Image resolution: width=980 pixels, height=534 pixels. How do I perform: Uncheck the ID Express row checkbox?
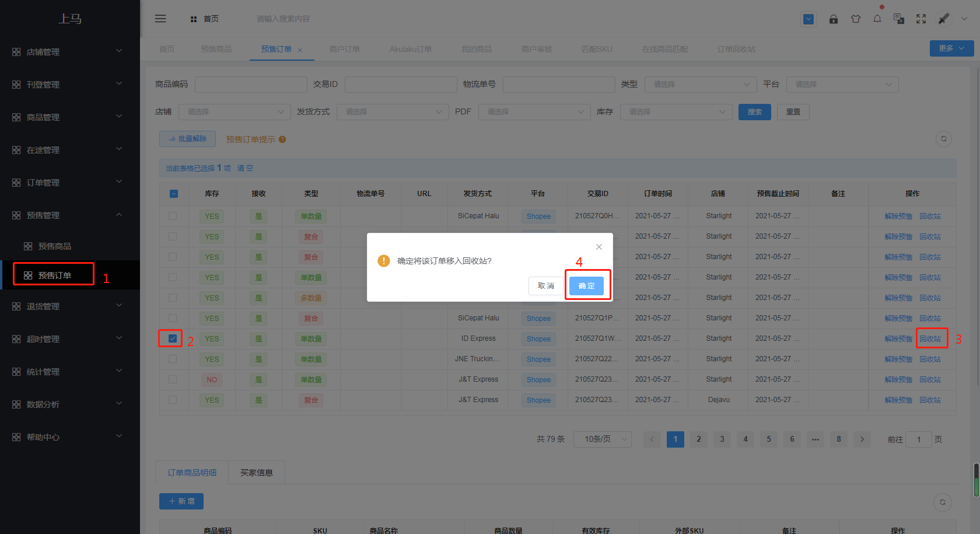tap(173, 338)
